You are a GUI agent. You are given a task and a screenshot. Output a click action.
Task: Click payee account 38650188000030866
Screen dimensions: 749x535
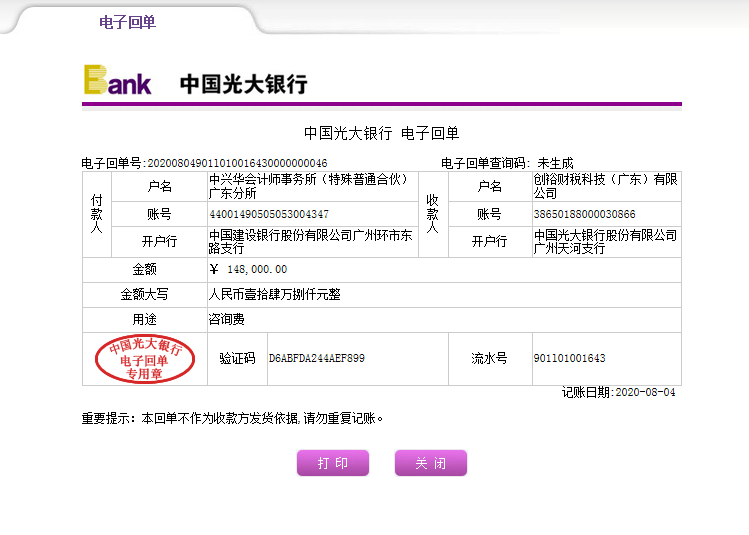(x=584, y=214)
